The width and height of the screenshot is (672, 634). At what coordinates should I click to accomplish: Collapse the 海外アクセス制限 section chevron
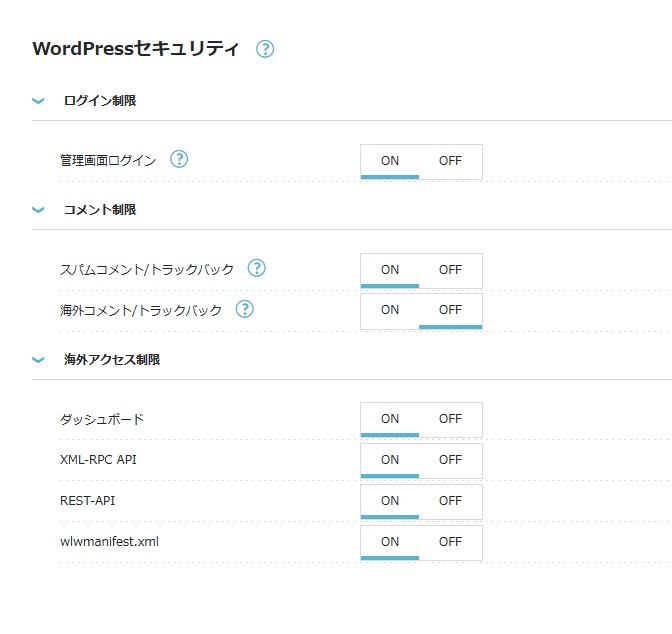39,359
